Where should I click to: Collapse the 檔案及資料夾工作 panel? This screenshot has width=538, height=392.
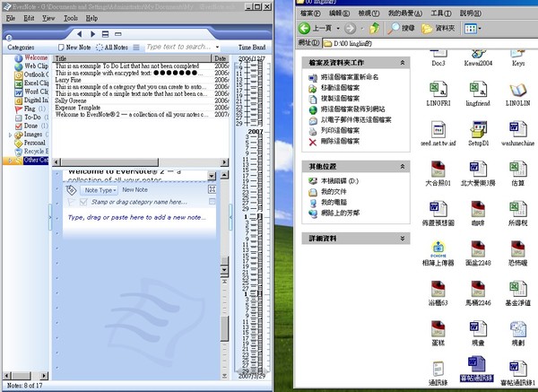pos(402,63)
